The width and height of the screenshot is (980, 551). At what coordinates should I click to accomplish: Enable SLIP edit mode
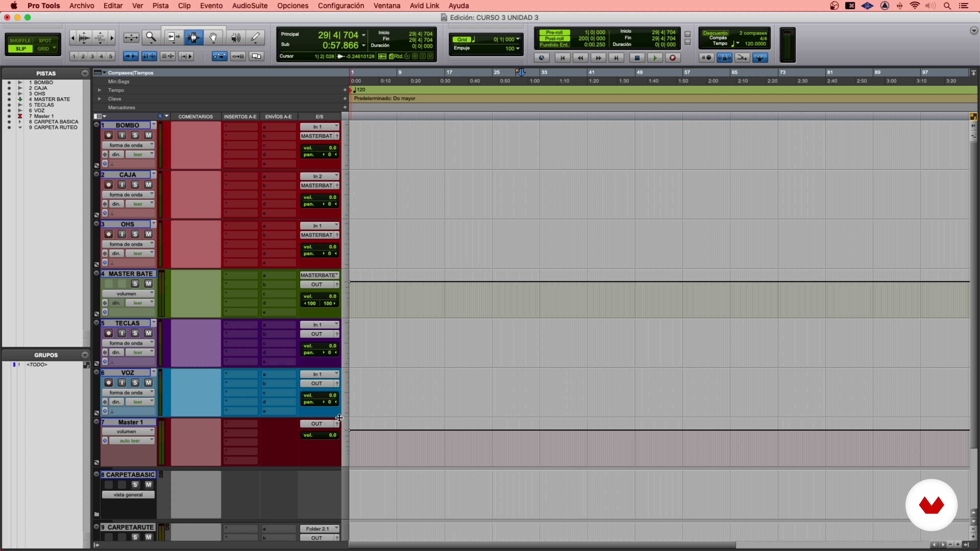point(21,49)
